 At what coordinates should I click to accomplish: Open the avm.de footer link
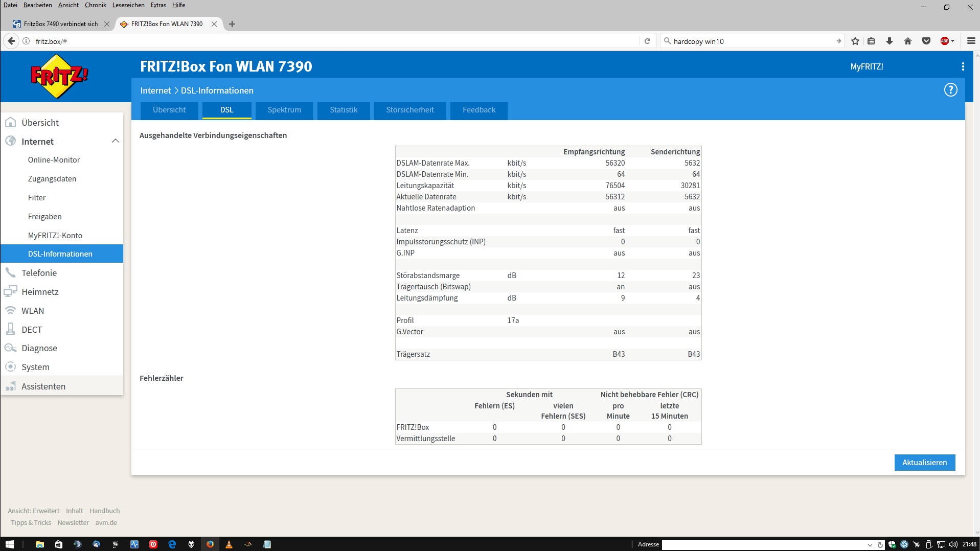pos(106,522)
